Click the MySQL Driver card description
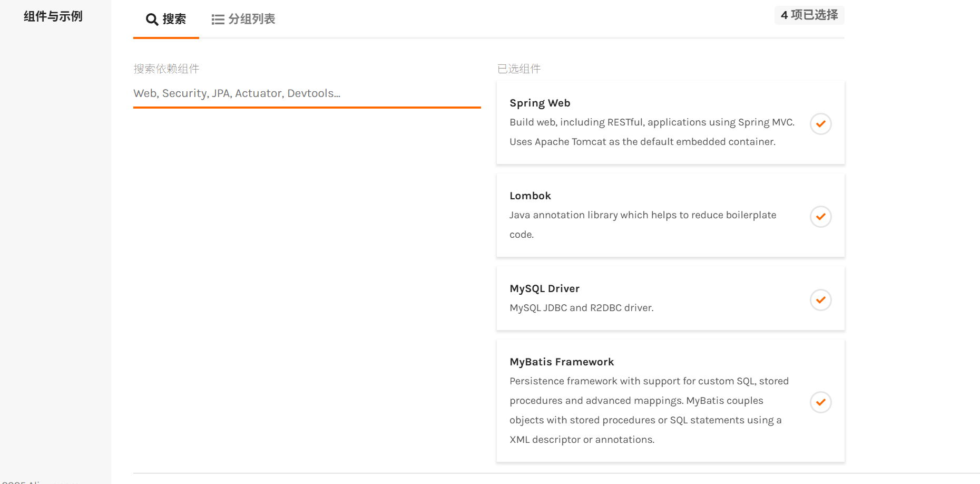 click(x=581, y=307)
